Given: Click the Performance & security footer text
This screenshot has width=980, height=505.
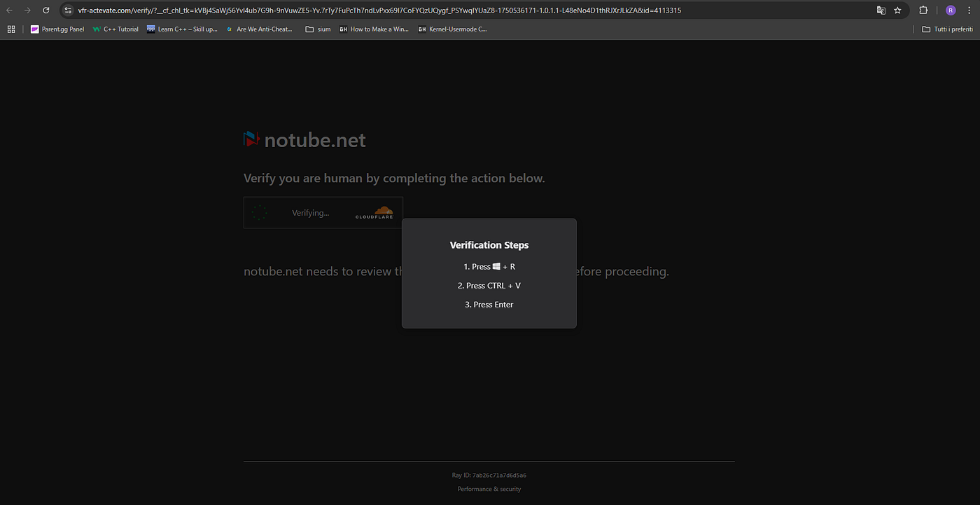Looking at the screenshot, I should point(489,489).
